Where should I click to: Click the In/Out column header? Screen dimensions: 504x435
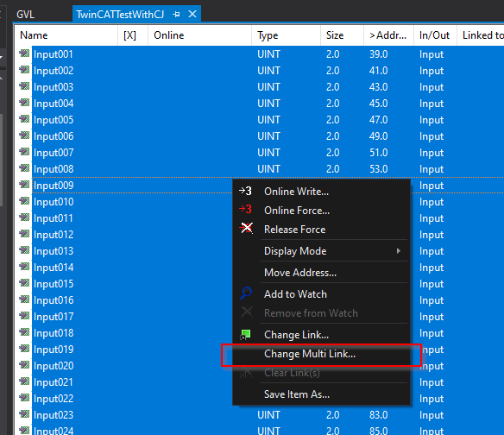[435, 35]
